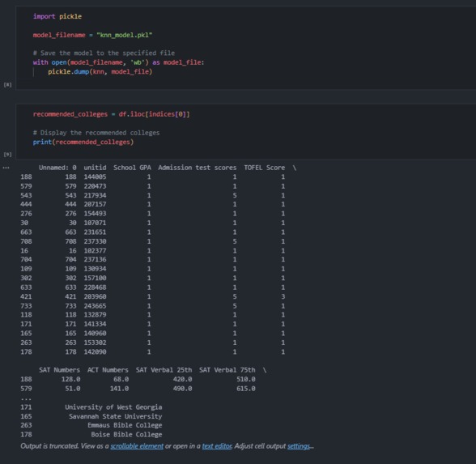
Task: Click TOFEL Score value 3 in row 421
Action: click(x=283, y=296)
